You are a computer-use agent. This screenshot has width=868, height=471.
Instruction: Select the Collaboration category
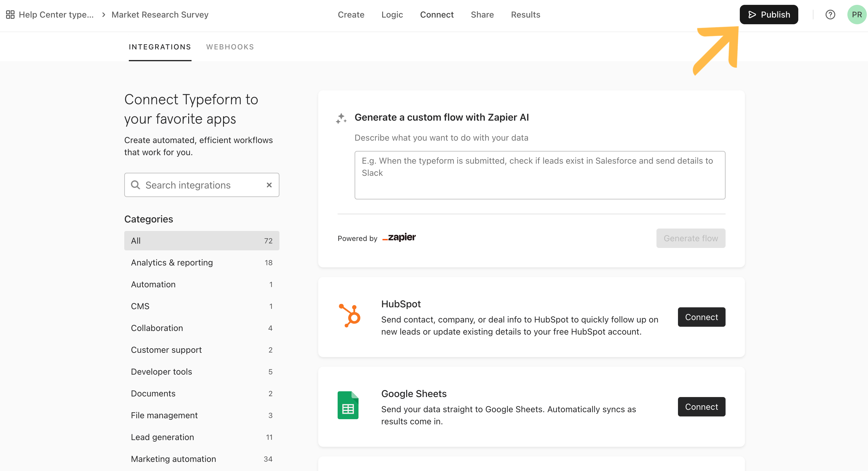pyautogui.click(x=202, y=328)
